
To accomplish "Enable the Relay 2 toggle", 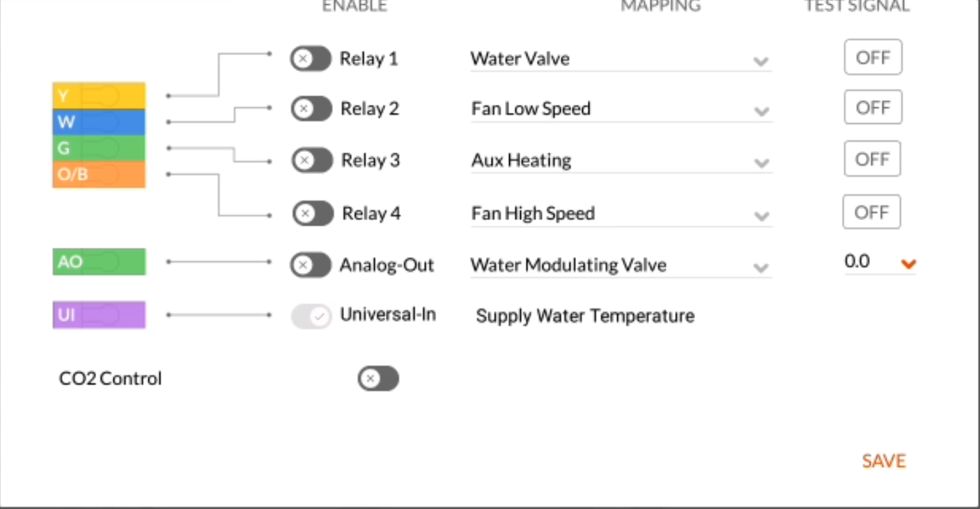I will 311,109.
